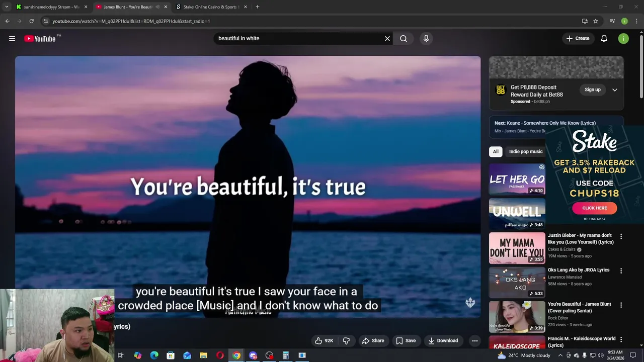Screen dimensions: 644x362
Task: Open You're Beautiful cover paling Santai title
Action: click(580, 307)
